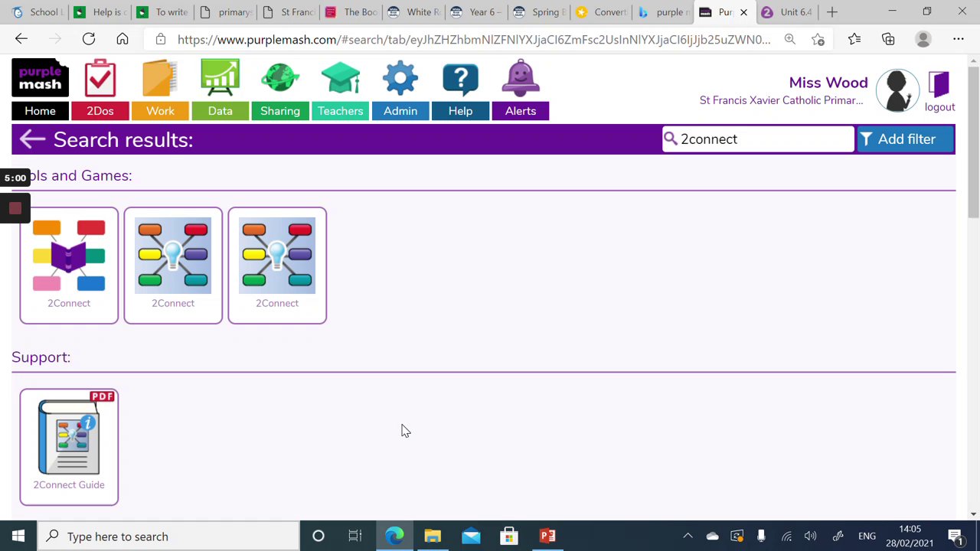Viewport: 980px width, 551px height.
Task: Click the Purple Mash logo
Action: (40, 78)
